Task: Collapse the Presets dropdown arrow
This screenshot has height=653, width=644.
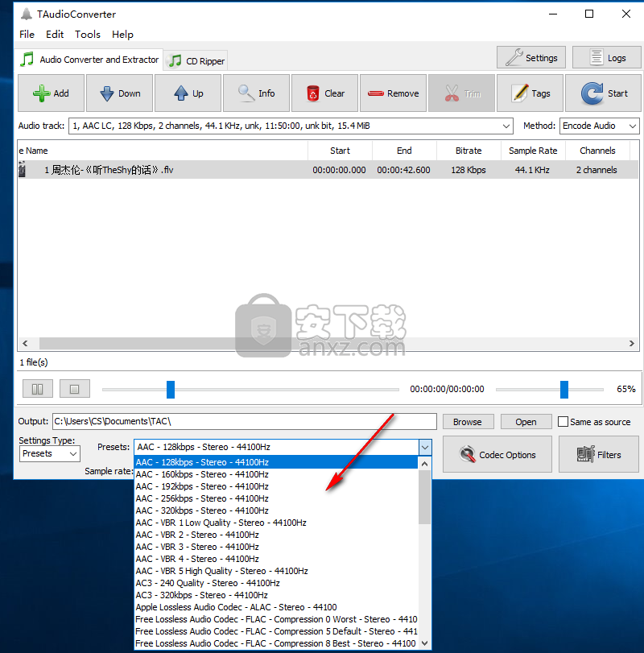Action: tap(424, 447)
